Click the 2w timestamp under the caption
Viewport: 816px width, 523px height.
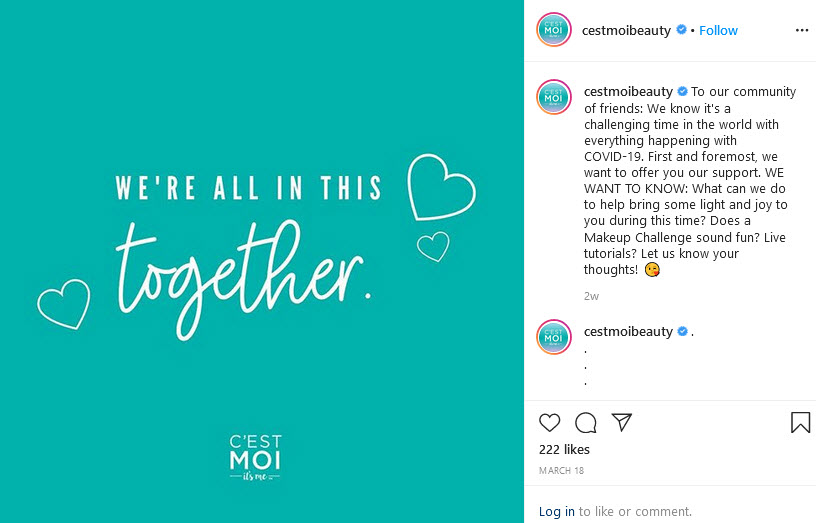(591, 296)
